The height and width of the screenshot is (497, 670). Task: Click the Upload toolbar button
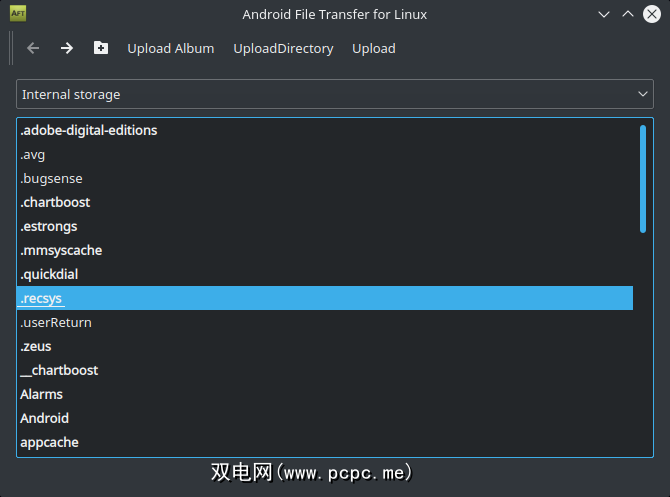(x=373, y=48)
